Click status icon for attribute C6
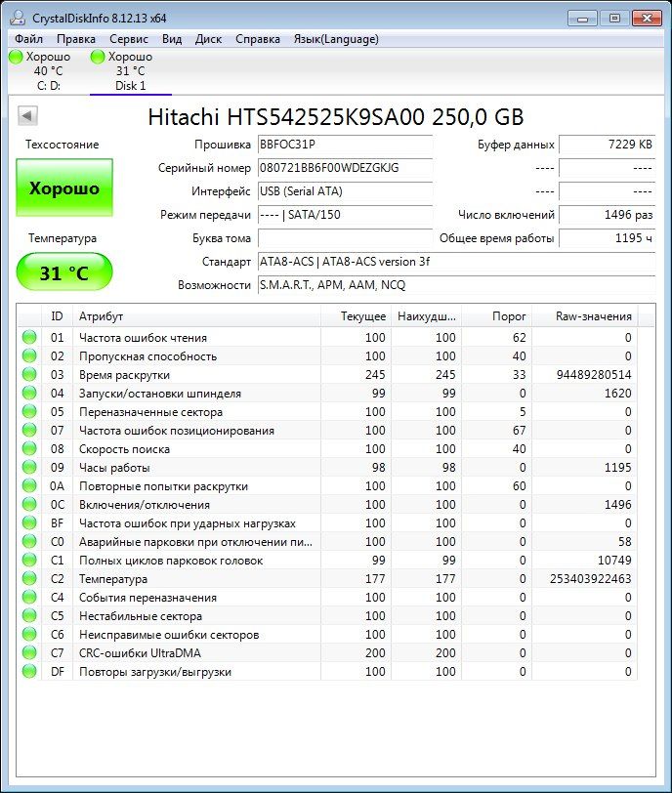Screen dimensions: 672x793 click(x=29, y=634)
